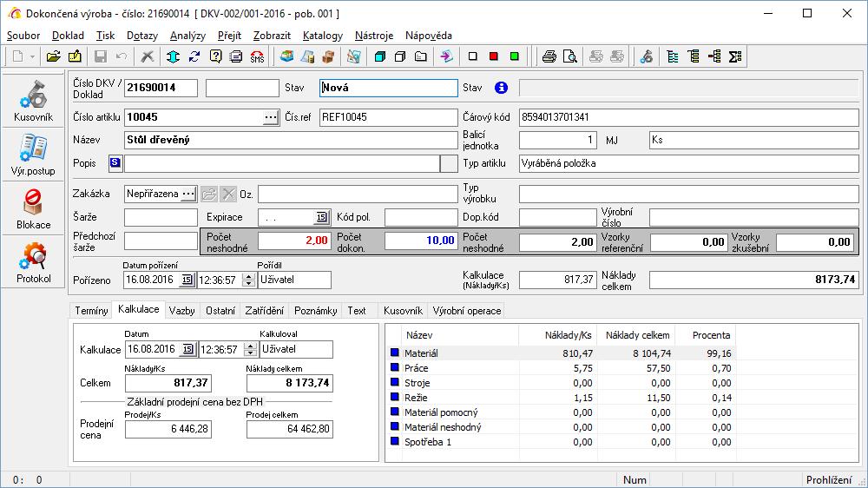This screenshot has height=488, width=868.
Task: Click the grayed save diskette icon
Action: coord(100,56)
